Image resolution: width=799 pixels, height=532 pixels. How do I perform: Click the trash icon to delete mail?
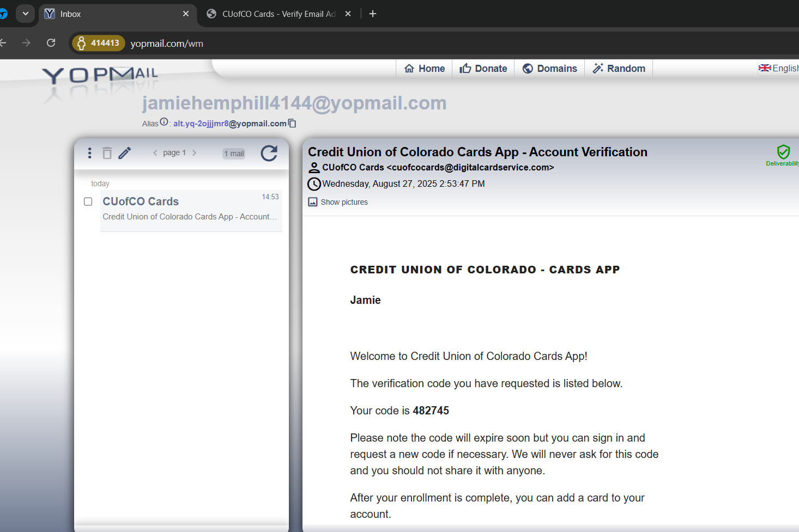[107, 153]
